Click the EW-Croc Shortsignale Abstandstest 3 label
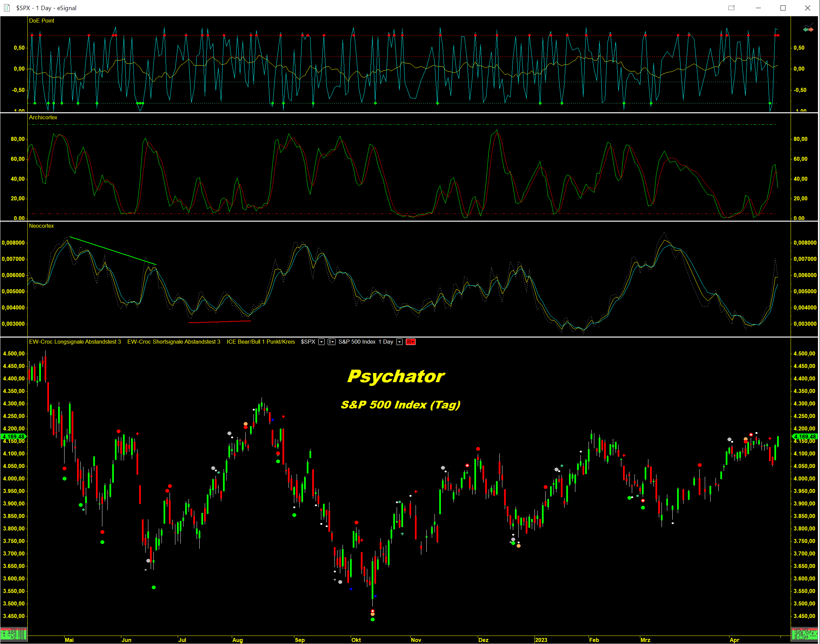 (174, 342)
